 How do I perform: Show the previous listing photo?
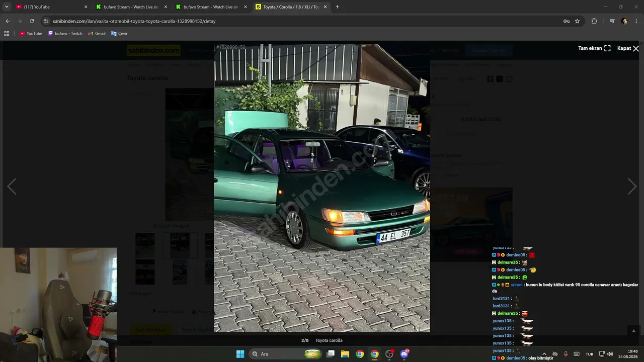pyautogui.click(x=12, y=187)
